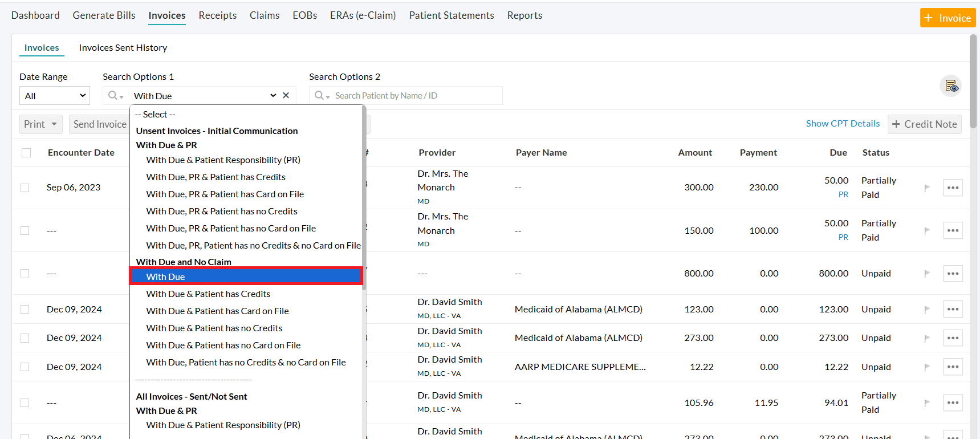The height and width of the screenshot is (439, 980).
Task: Flag the Sep 06, 2023 invoice
Action: (x=927, y=188)
